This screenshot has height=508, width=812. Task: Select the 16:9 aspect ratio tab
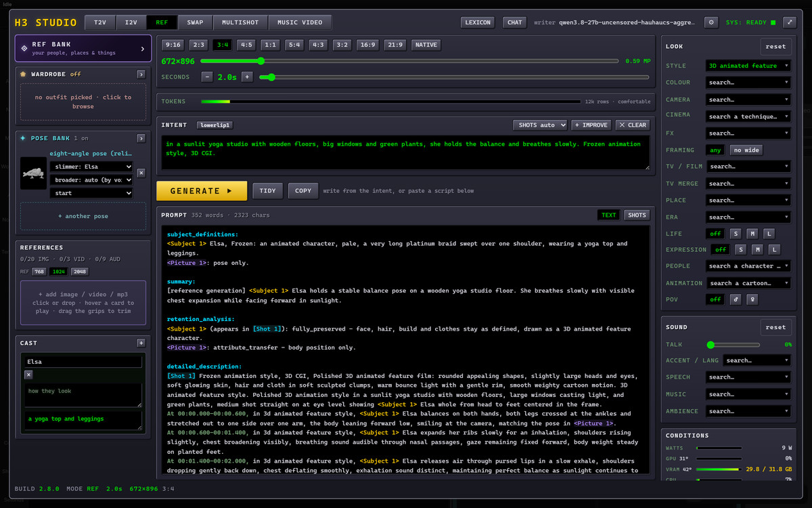point(368,45)
